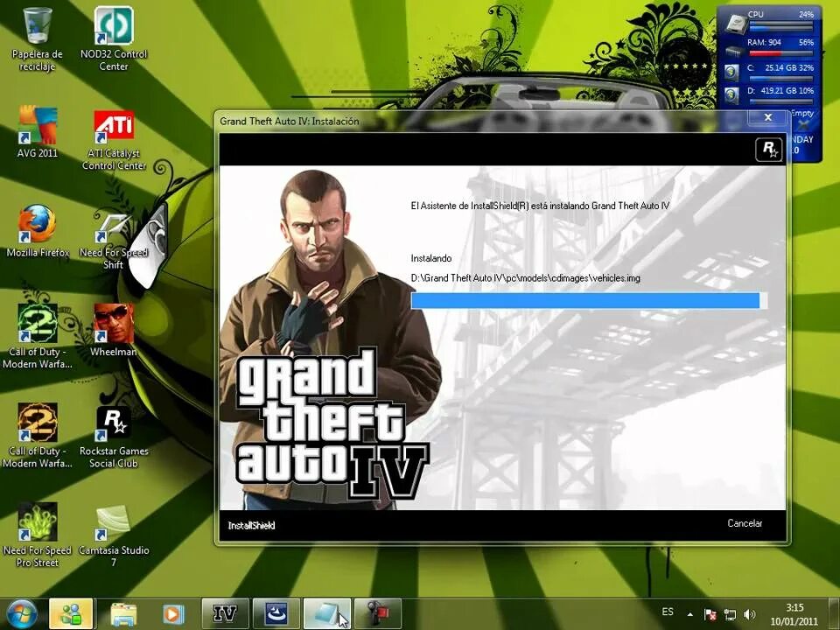Click the InstallShield label in installer footer
The image size is (840, 630).
point(251,526)
